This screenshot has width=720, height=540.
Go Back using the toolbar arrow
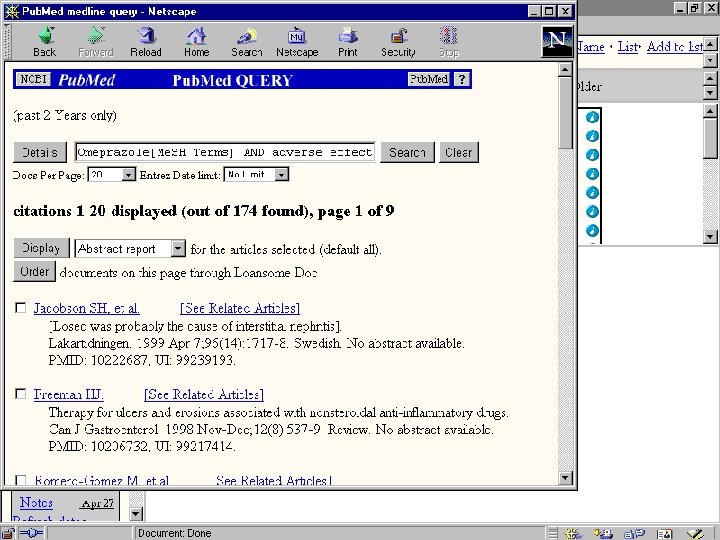click(x=45, y=42)
